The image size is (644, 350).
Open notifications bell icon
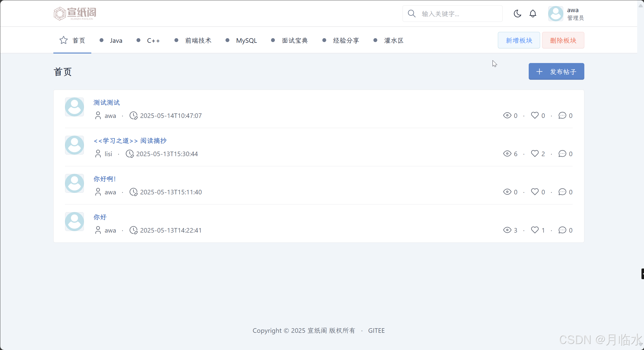533,13
